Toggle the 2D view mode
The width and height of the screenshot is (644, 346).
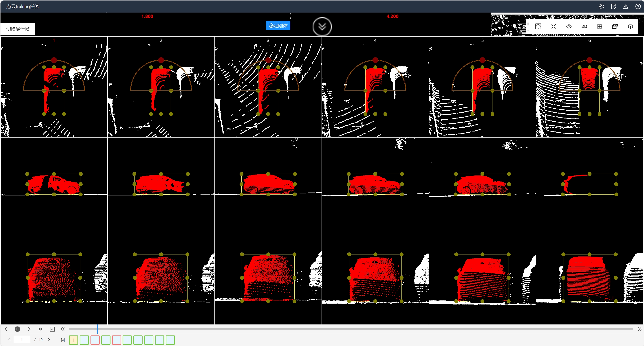[x=584, y=26]
